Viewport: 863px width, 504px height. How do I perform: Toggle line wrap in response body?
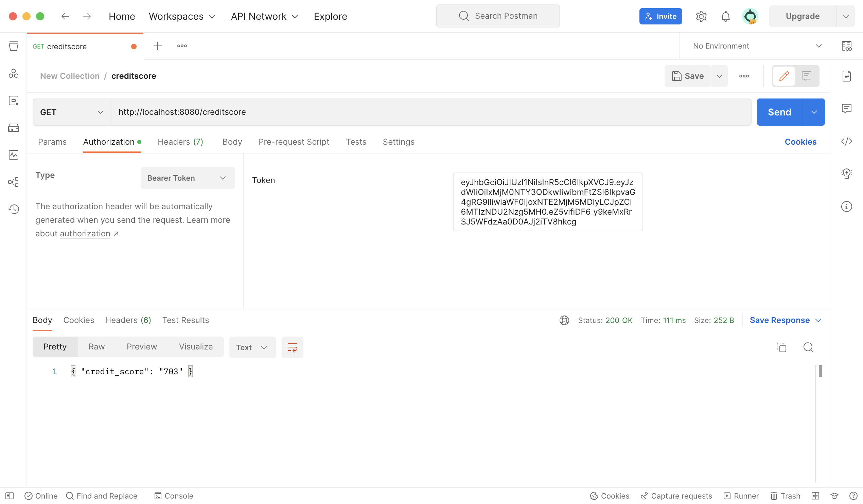pyautogui.click(x=292, y=347)
